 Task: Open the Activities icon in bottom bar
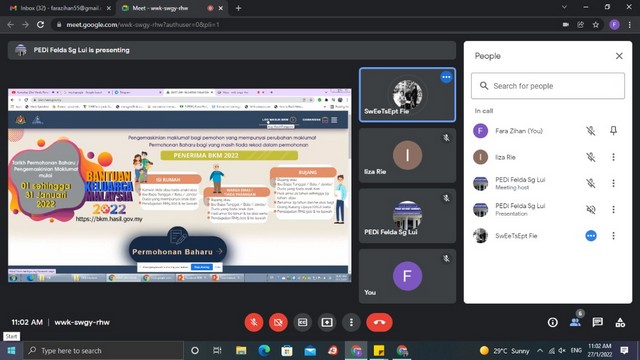[x=620, y=322]
